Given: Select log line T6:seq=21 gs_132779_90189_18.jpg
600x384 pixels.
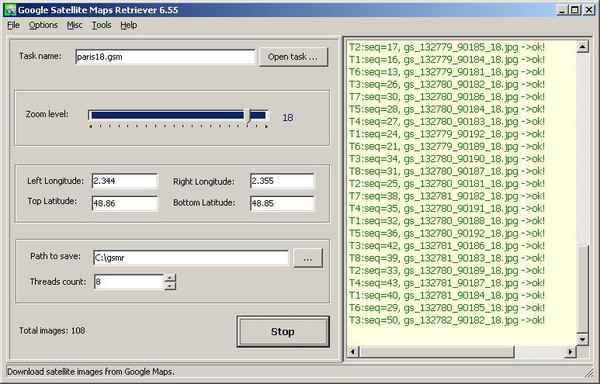Looking at the screenshot, I should tap(446, 146).
